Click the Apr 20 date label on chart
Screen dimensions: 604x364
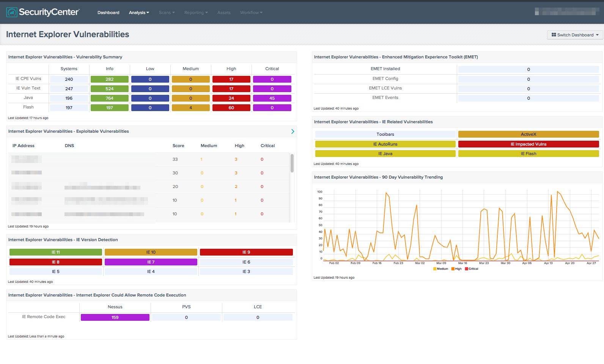pyautogui.click(x=569, y=263)
